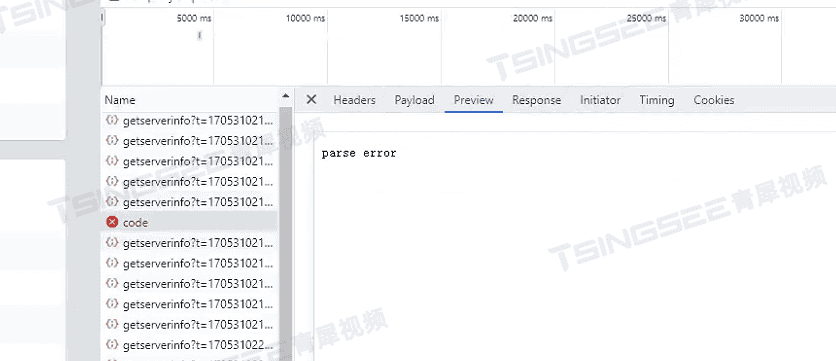Switch to the Payload tab
This screenshot has height=361, width=836.
coord(414,100)
